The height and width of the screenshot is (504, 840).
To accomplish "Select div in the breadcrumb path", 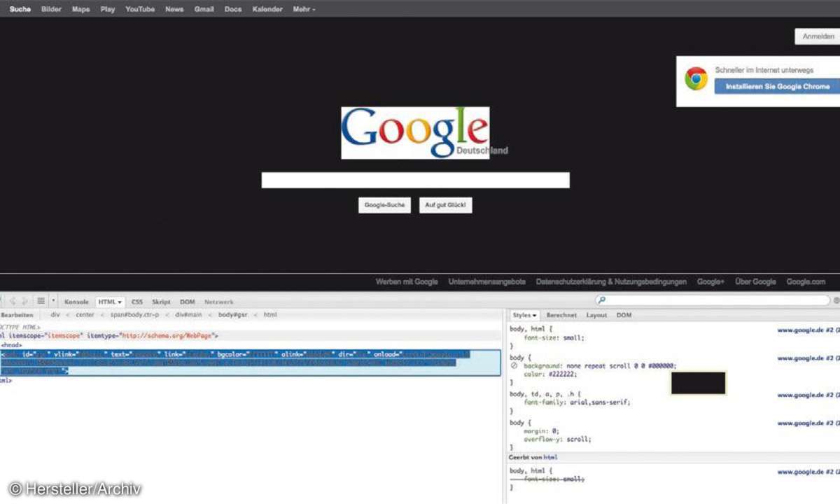I will tap(55, 316).
